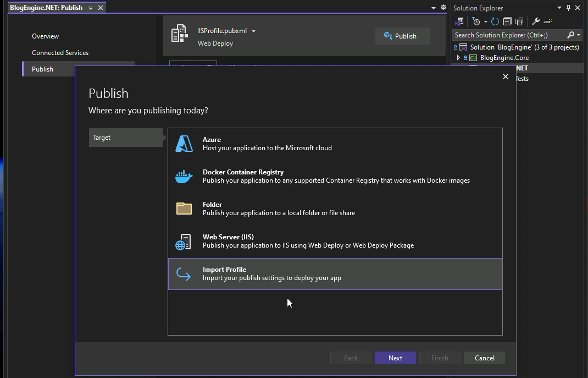Open the Overview page in the sidebar
This screenshot has width=588, height=378.
(46, 36)
